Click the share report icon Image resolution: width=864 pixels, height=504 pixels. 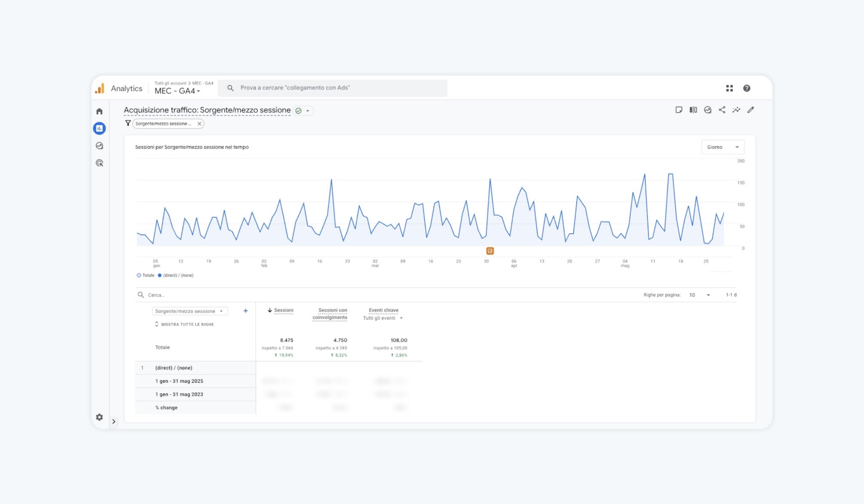722,110
